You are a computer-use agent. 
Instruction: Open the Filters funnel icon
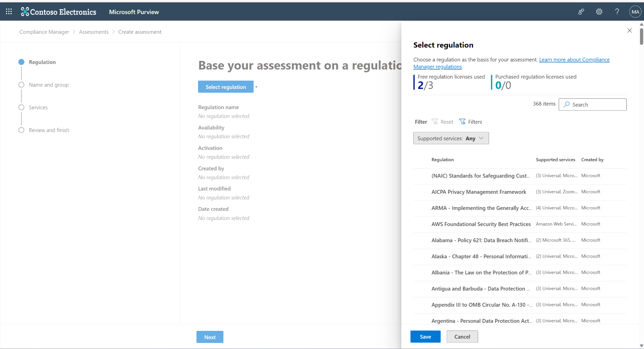pyautogui.click(x=462, y=122)
